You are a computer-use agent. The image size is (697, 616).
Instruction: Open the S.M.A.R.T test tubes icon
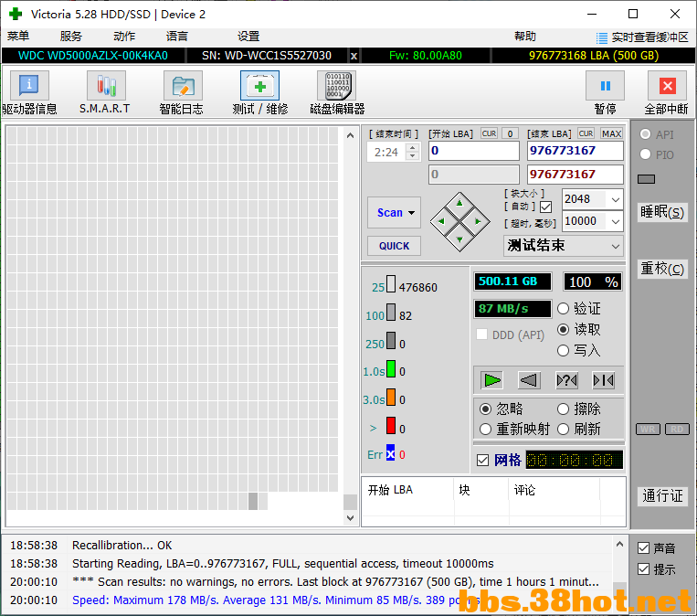106,85
